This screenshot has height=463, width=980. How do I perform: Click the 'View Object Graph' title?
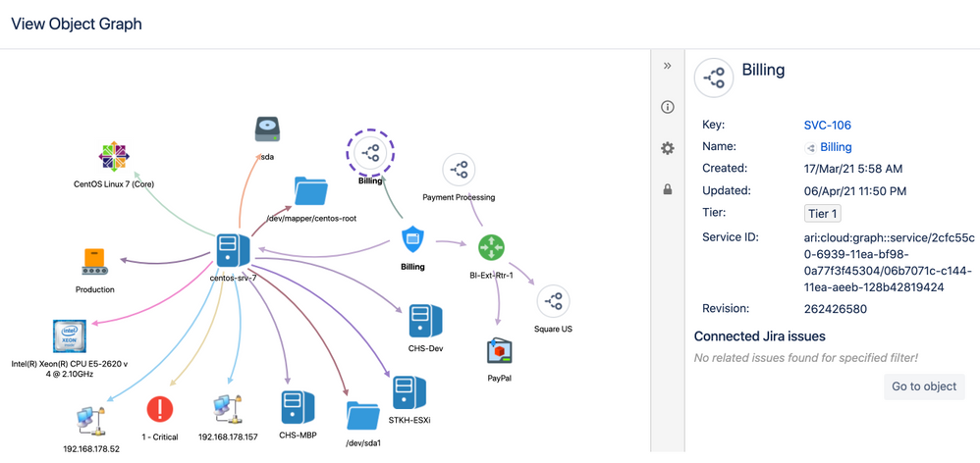coord(77,25)
